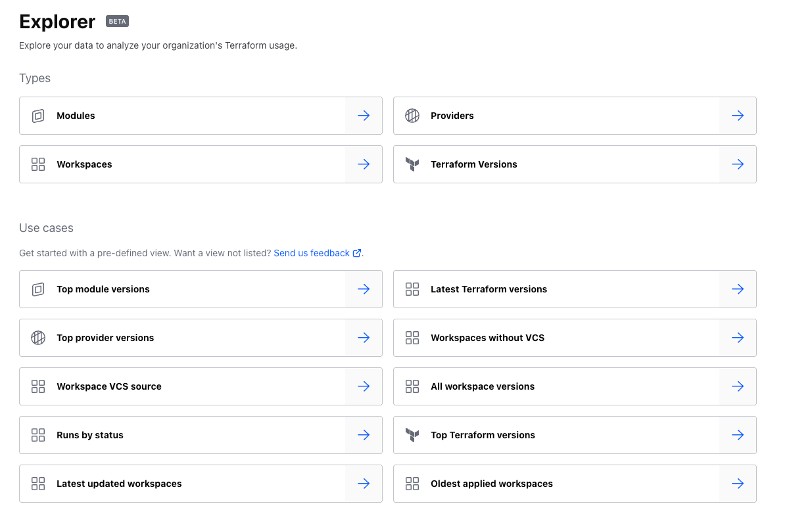Click the arrow for All workspace versions
The image size is (812, 527).
click(x=738, y=386)
